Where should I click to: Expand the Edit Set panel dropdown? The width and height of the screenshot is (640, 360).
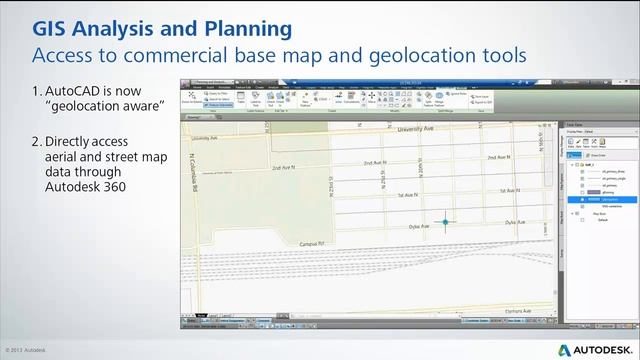[x=281, y=111]
